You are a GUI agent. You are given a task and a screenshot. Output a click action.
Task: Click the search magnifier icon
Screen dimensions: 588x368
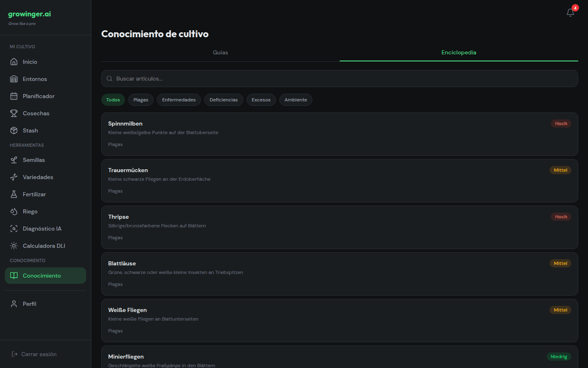click(x=109, y=79)
